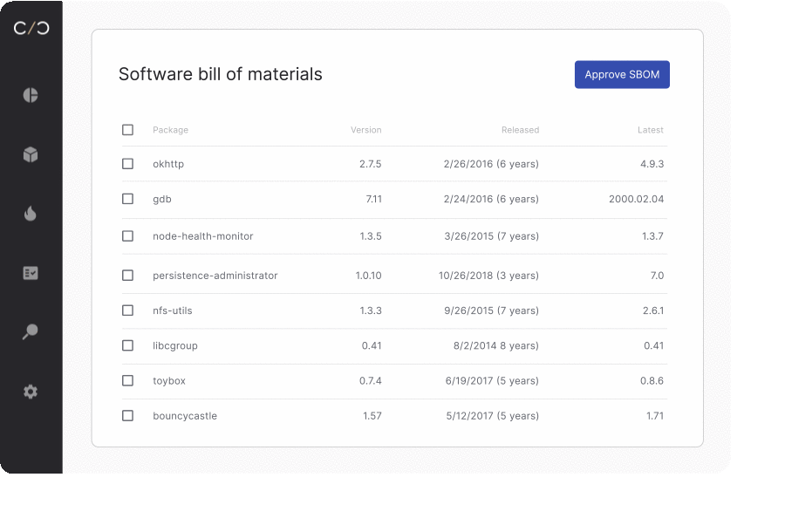785x532 pixels.
Task: Click release date 8/2/2014 8 years)
Action: 496,346
